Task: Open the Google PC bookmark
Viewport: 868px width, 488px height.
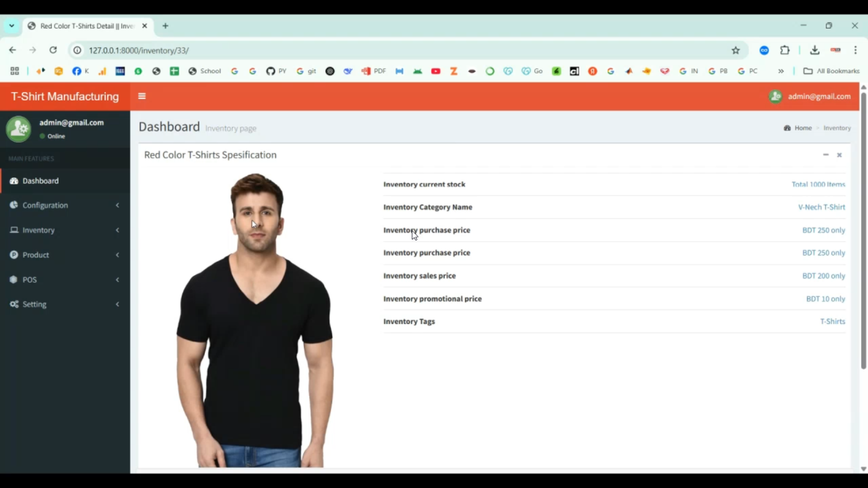Action: [x=748, y=71]
